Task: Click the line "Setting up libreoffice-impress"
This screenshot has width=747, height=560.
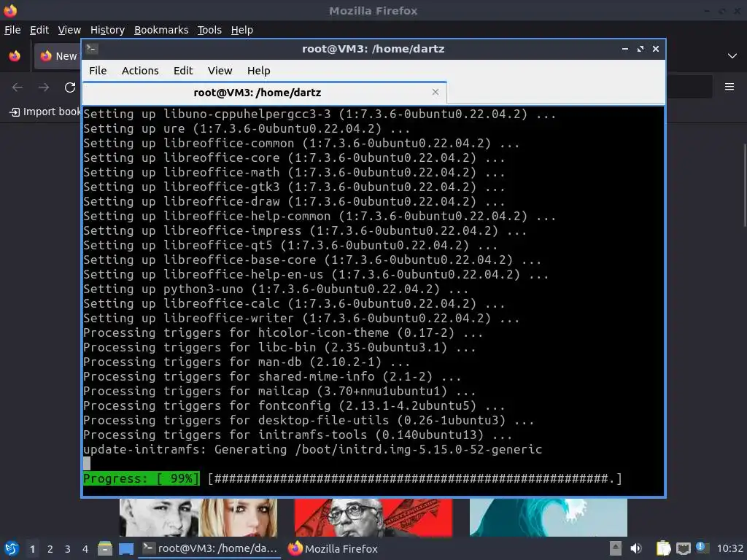Action: click(x=305, y=230)
